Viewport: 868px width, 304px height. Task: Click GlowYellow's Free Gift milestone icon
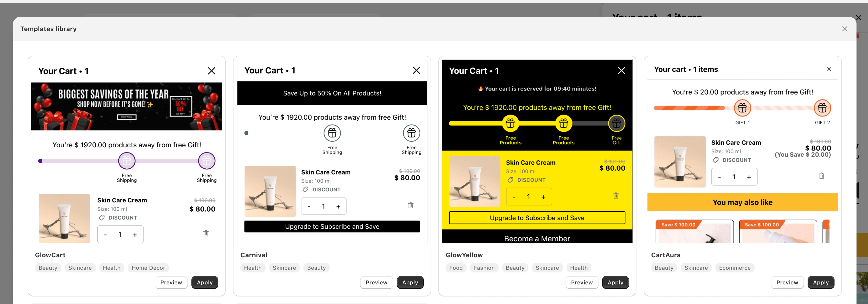point(617,124)
